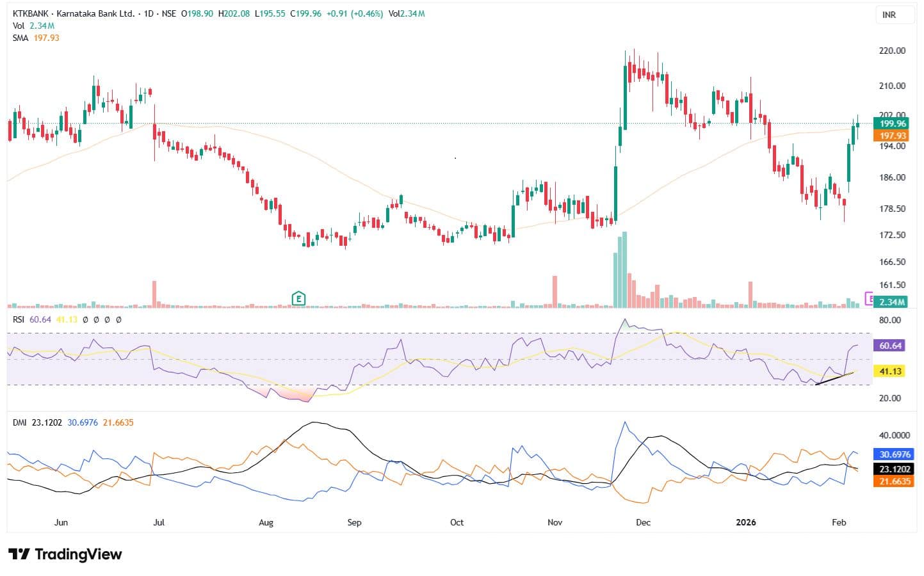Click the blue 30.6976 DMI axis tag
924x576 pixels.
pos(893,454)
